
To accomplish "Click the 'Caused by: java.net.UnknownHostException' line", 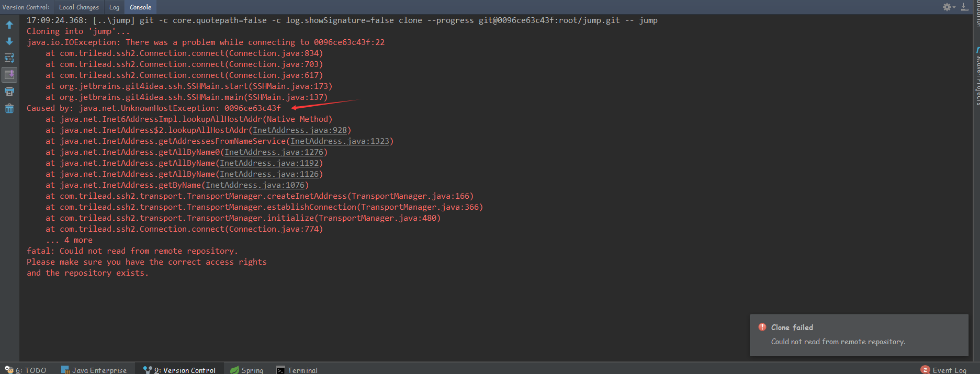I will click(x=154, y=108).
